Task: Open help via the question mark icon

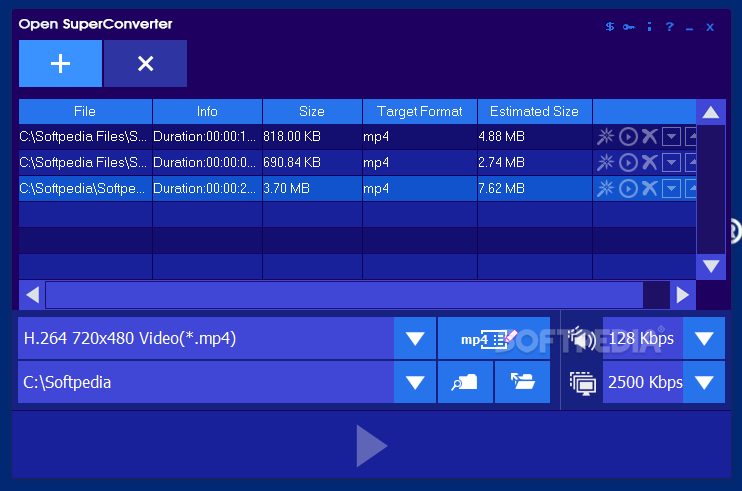Action: click(x=669, y=27)
